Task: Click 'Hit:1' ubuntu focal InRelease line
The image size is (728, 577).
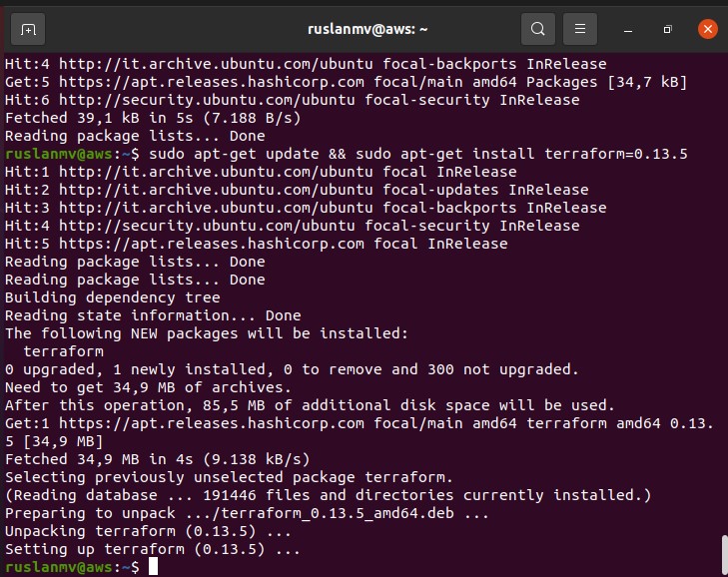Action: (x=261, y=172)
